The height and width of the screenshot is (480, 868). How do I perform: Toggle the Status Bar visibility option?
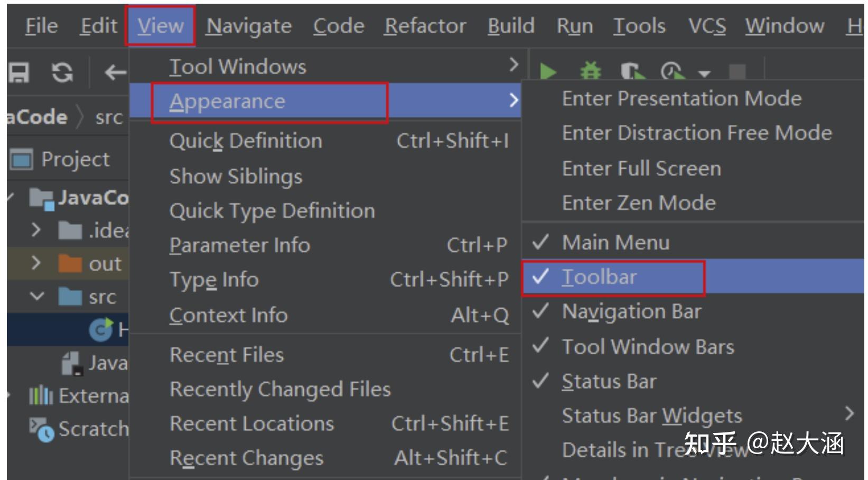click(x=609, y=382)
